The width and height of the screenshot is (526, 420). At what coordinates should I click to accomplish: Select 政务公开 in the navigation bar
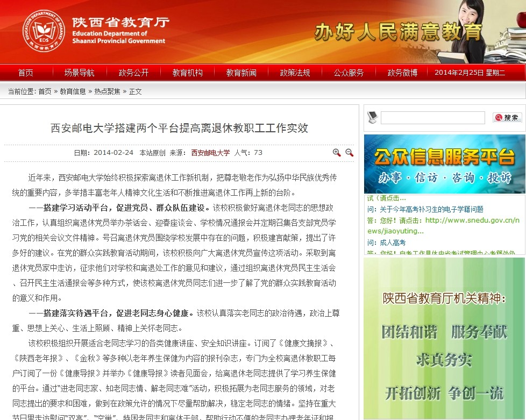click(x=133, y=73)
